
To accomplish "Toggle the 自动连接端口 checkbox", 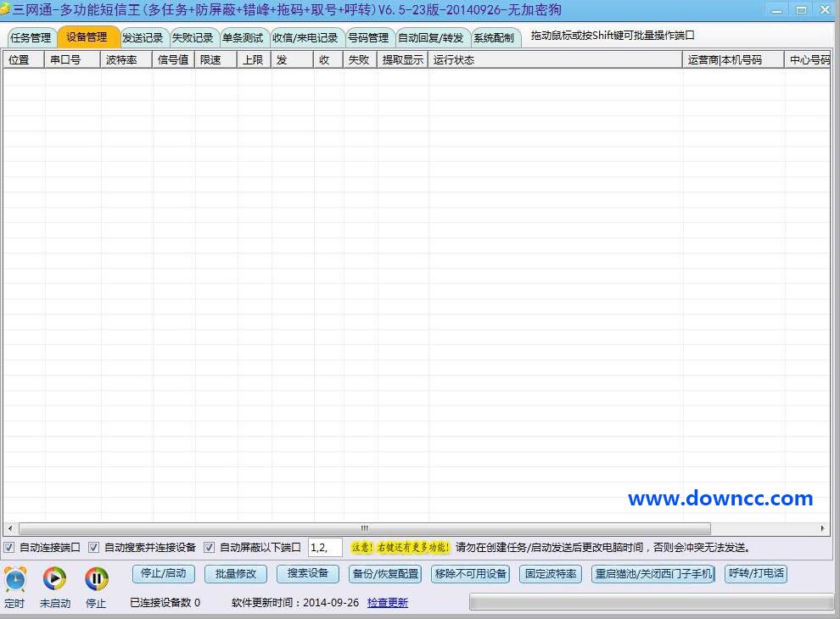I will (8, 547).
